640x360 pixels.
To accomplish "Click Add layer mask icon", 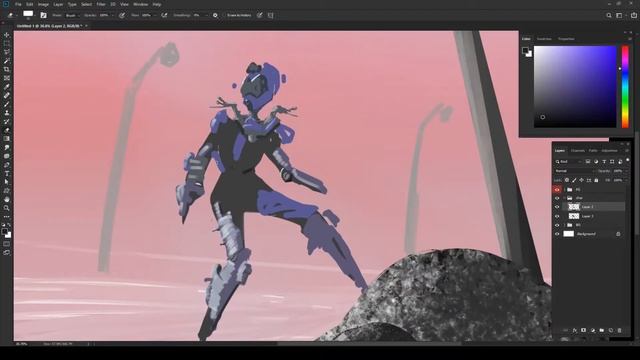I will (583, 330).
